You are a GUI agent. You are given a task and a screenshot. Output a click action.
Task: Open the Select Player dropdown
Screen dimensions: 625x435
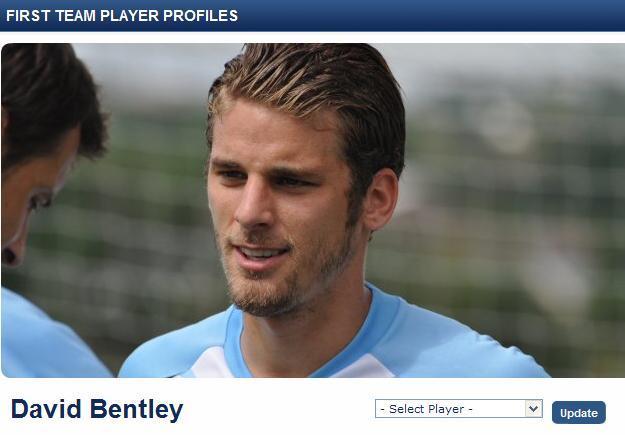458,409
